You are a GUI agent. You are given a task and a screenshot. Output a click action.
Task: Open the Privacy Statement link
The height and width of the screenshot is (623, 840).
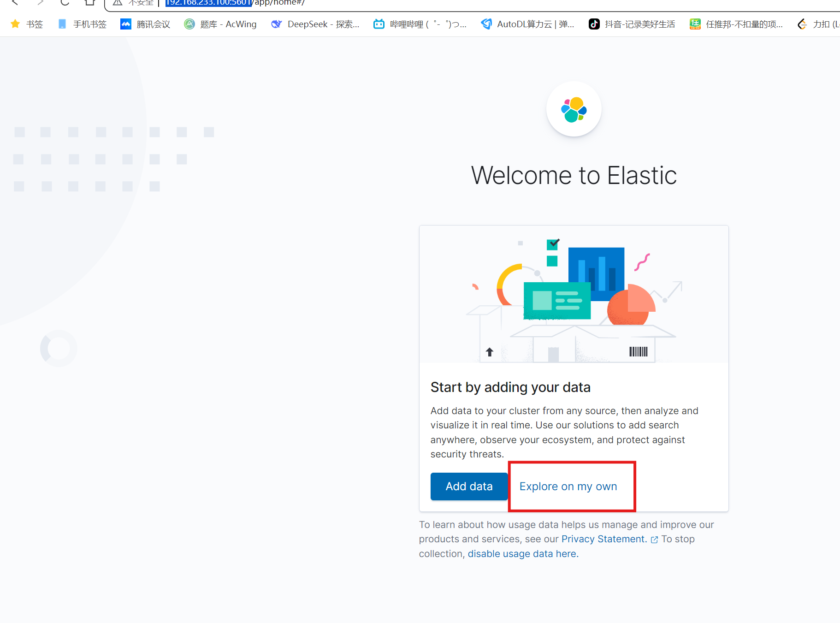coord(604,539)
